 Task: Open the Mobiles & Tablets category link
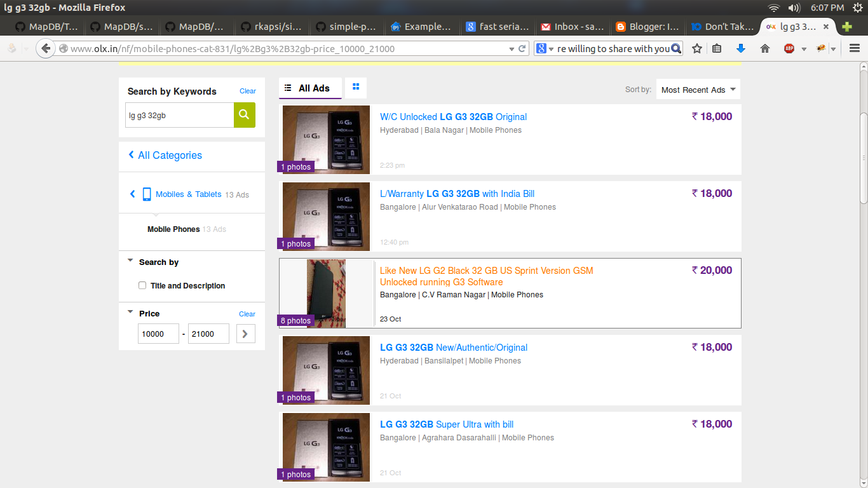click(189, 194)
